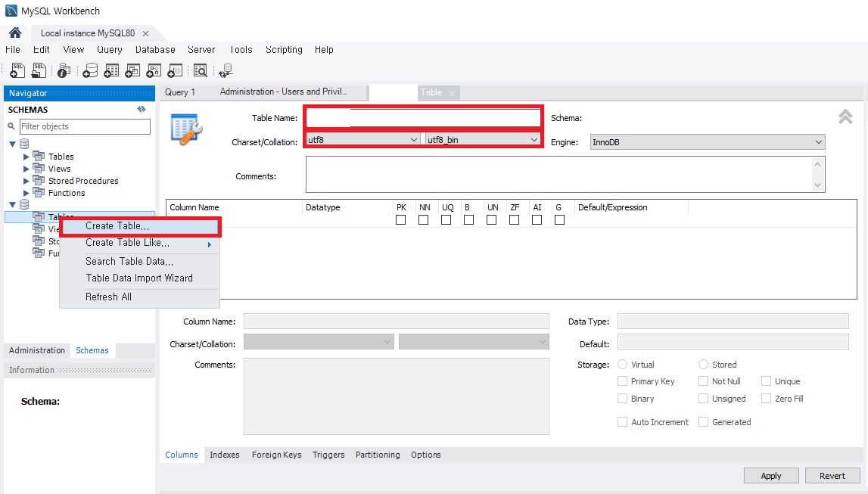Screen dimensions: 868x494
Task: Select the Stored storage radio button
Action: click(x=704, y=364)
